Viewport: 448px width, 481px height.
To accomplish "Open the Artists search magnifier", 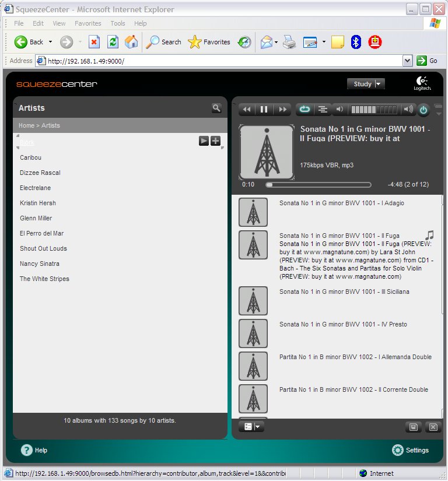I will [x=216, y=108].
